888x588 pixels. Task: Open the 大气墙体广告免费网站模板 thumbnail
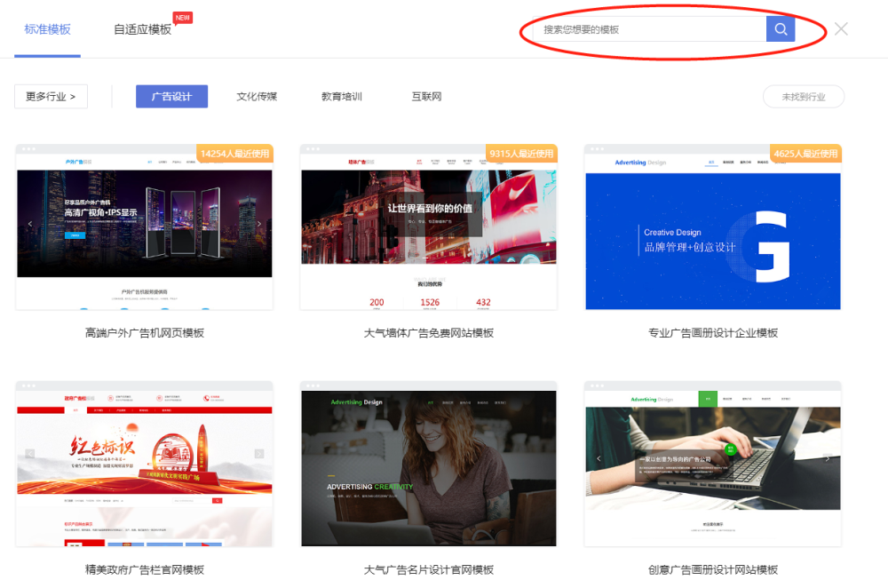tap(429, 227)
